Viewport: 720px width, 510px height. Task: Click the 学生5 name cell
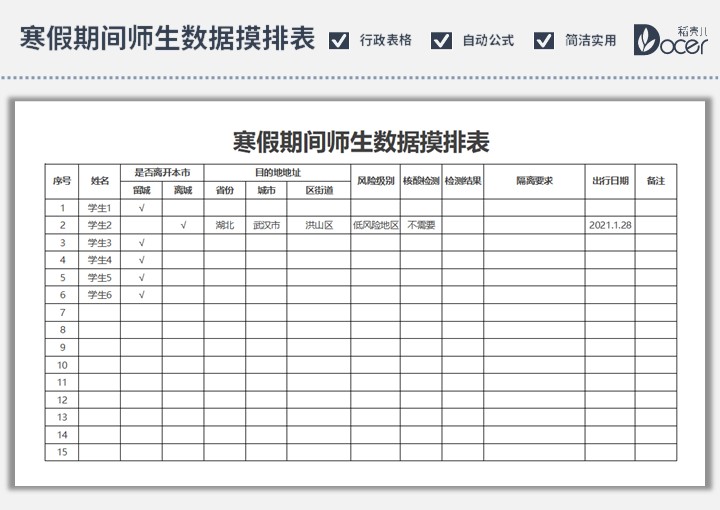100,278
